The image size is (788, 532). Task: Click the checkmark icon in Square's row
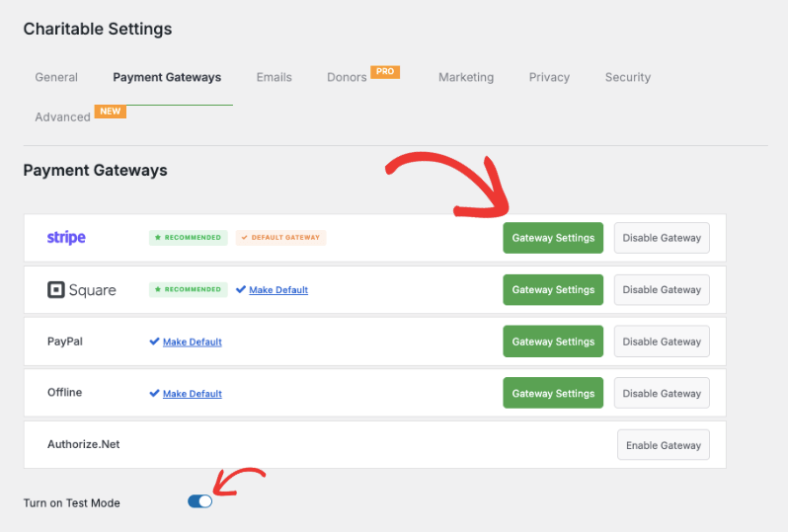(x=241, y=289)
